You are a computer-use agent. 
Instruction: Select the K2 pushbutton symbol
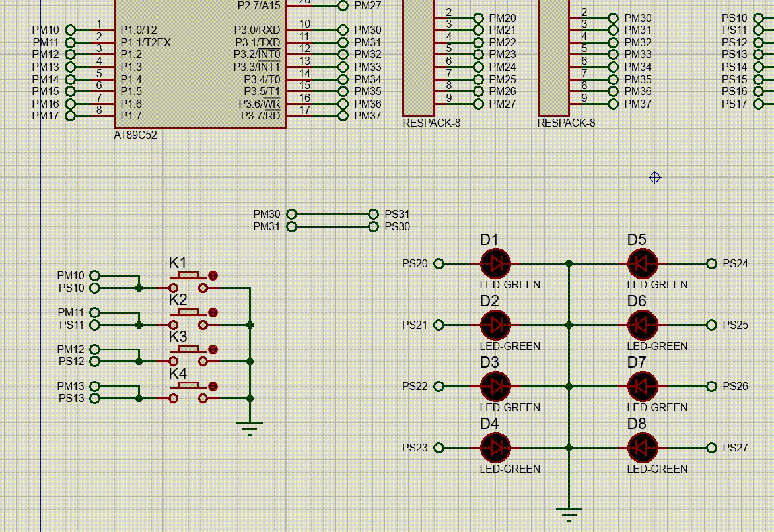188,318
